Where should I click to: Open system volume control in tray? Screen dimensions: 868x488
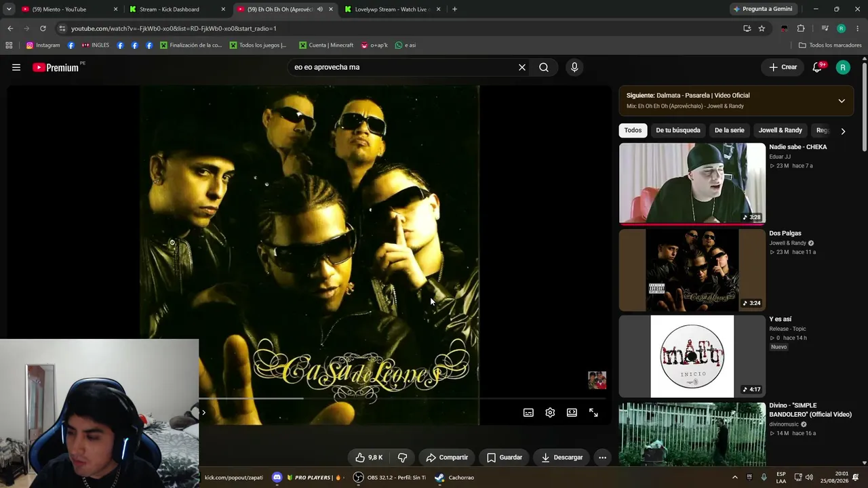tap(809, 477)
